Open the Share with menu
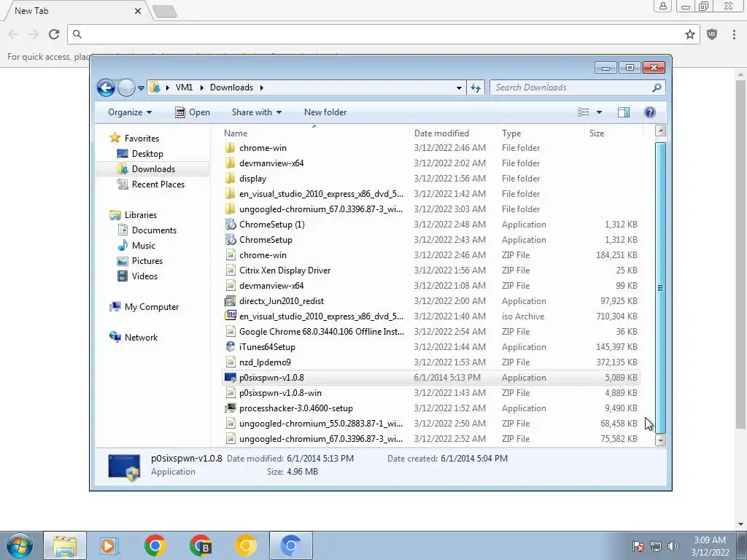The height and width of the screenshot is (560, 747). pyautogui.click(x=256, y=112)
